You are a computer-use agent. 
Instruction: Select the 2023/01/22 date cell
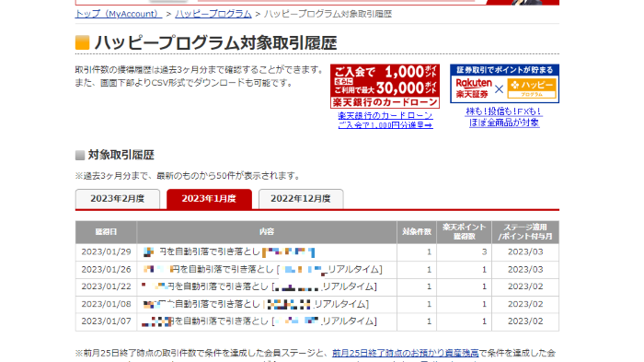(x=106, y=286)
